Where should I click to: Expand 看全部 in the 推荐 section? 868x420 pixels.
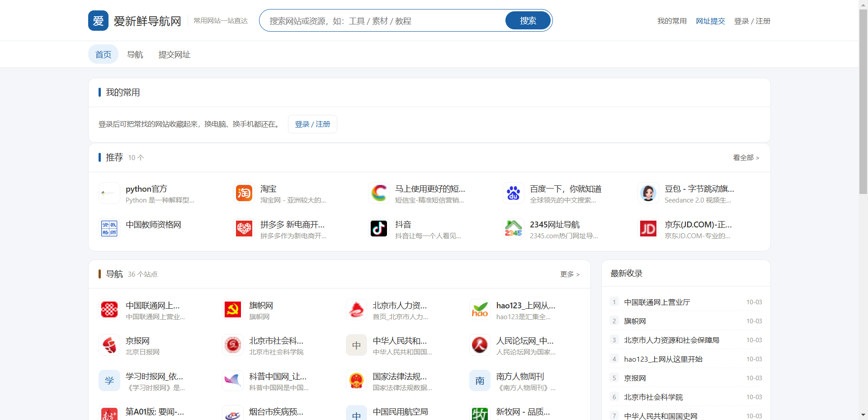746,157
